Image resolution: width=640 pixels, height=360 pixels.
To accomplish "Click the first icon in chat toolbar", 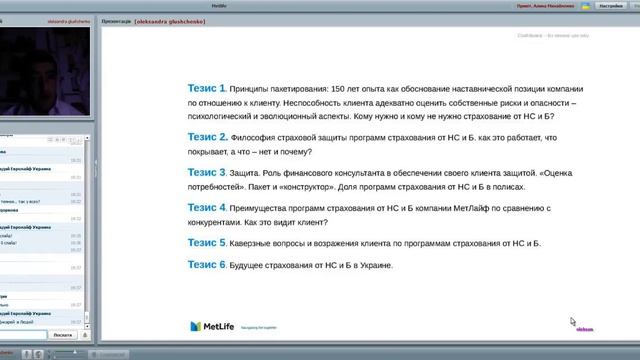I will (x=50, y=140).
